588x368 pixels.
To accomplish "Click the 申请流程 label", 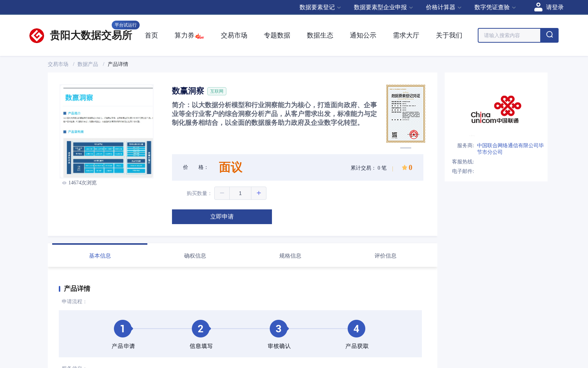I will point(74,302).
